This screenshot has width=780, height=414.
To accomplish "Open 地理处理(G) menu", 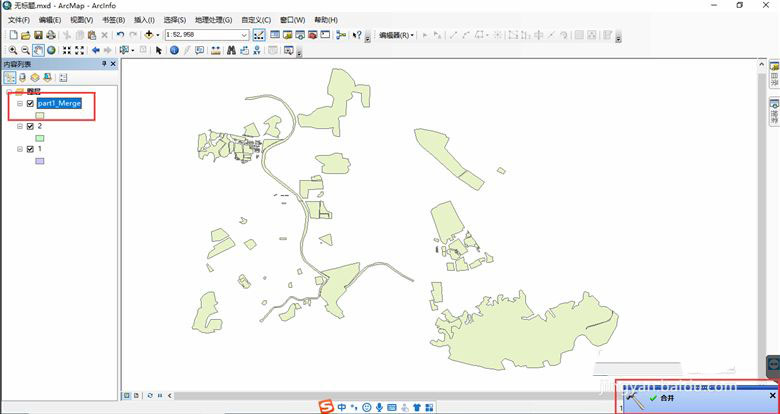I will point(213,20).
